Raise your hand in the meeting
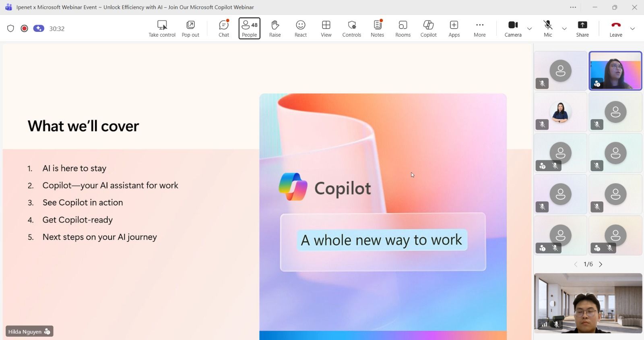 [275, 28]
